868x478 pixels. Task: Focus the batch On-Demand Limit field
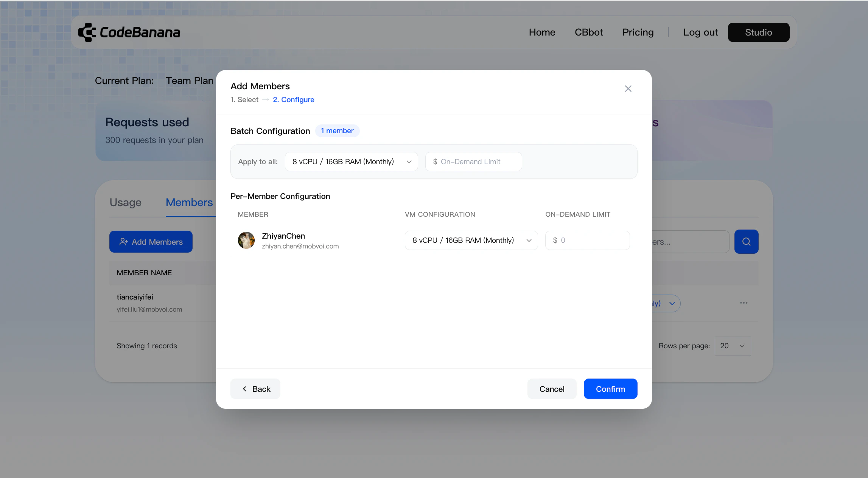(x=474, y=162)
